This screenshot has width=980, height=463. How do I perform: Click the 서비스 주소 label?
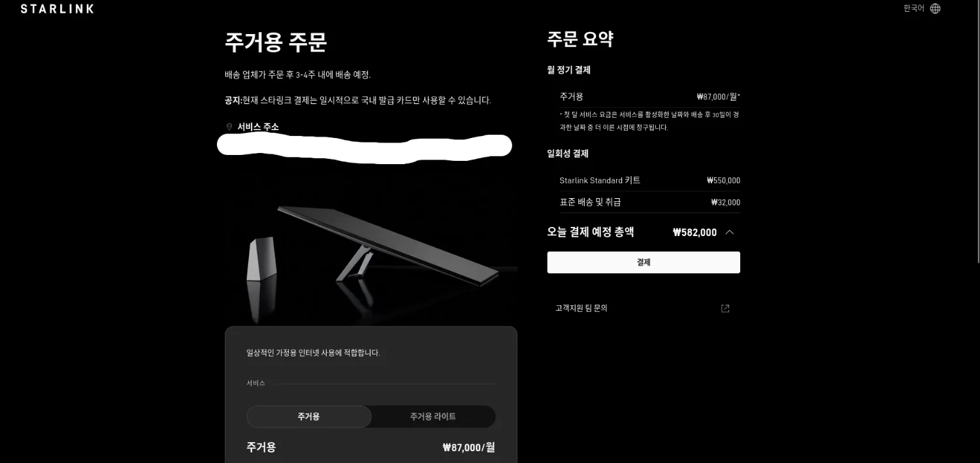[258, 127]
